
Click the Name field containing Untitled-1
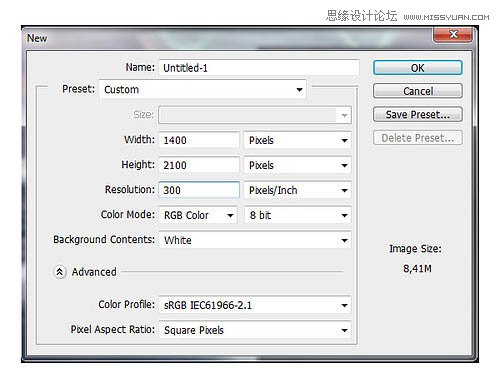point(259,68)
